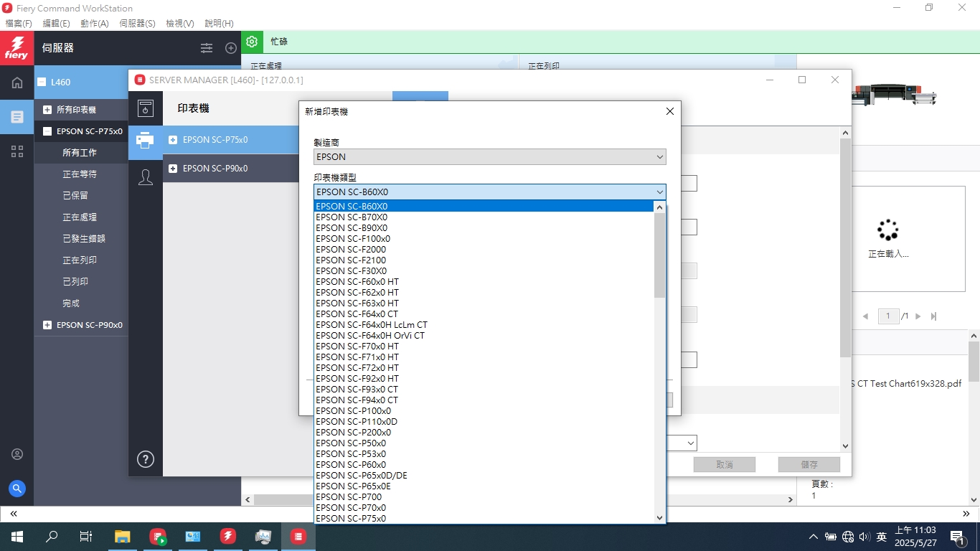Open the 製造商 EPSON dropdown

[489, 156]
